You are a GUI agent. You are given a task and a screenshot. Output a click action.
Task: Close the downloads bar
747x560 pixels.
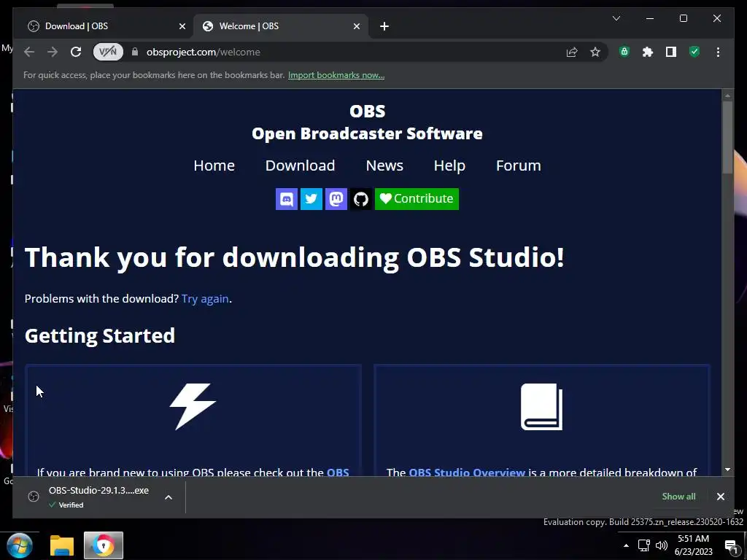coord(720,496)
